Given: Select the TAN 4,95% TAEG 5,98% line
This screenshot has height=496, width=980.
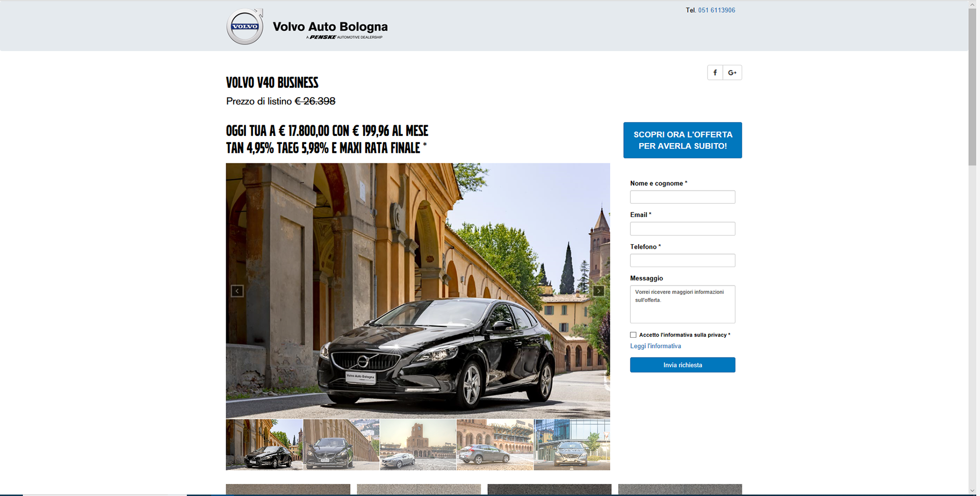Looking at the screenshot, I should (x=326, y=148).
